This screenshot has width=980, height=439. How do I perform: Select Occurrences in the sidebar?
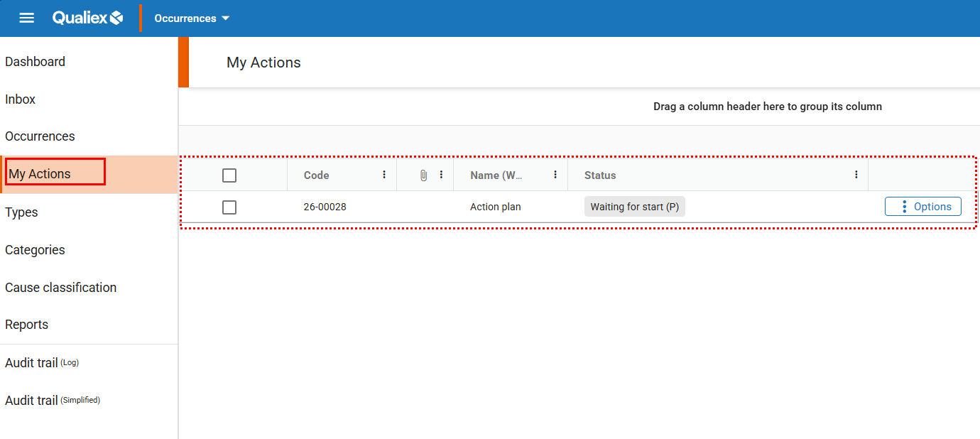point(40,136)
